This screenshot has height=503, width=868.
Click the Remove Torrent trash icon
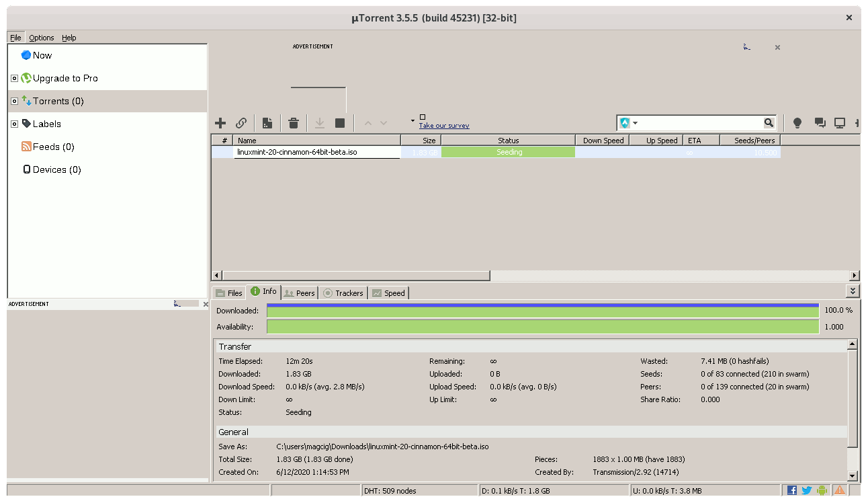click(x=294, y=123)
